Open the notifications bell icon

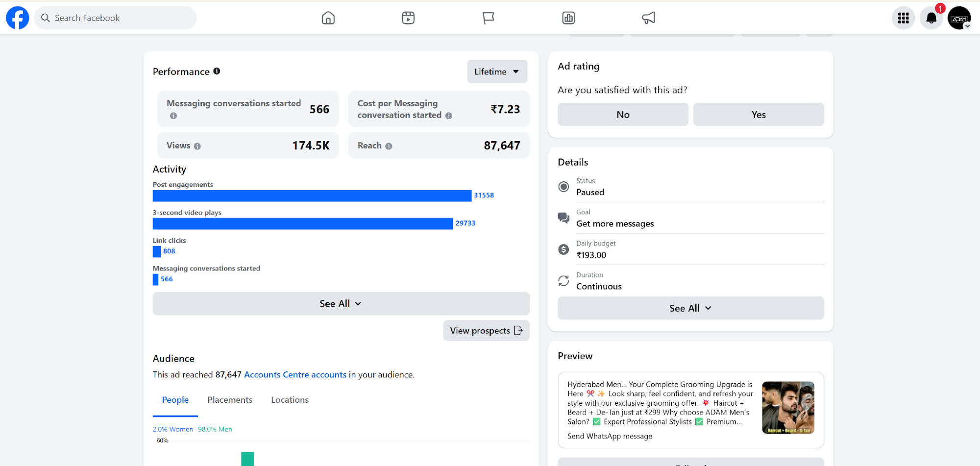931,18
